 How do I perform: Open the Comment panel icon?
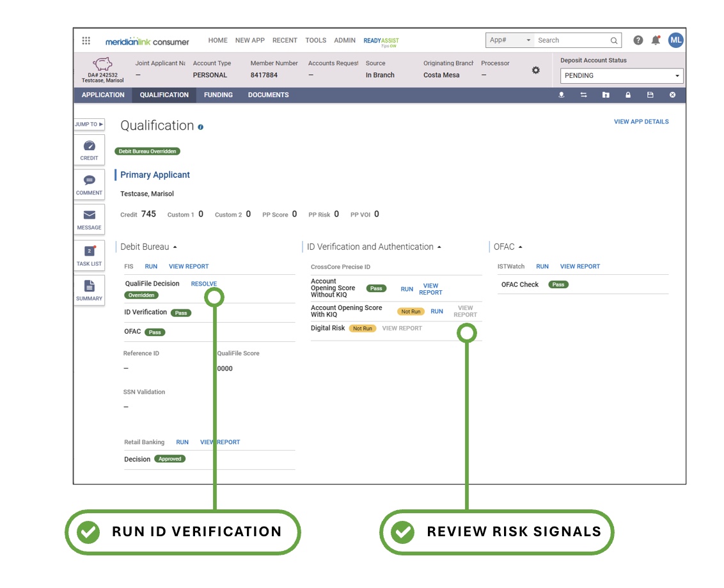click(89, 183)
